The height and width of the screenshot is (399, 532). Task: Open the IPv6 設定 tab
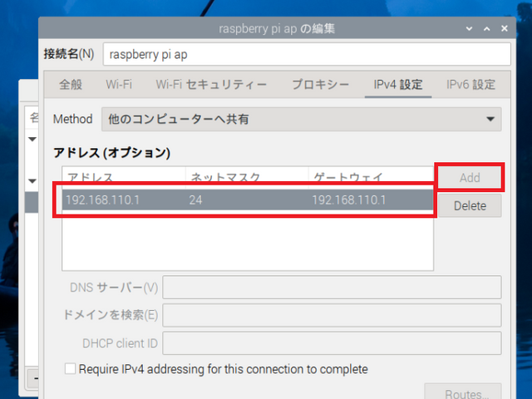pos(471,85)
